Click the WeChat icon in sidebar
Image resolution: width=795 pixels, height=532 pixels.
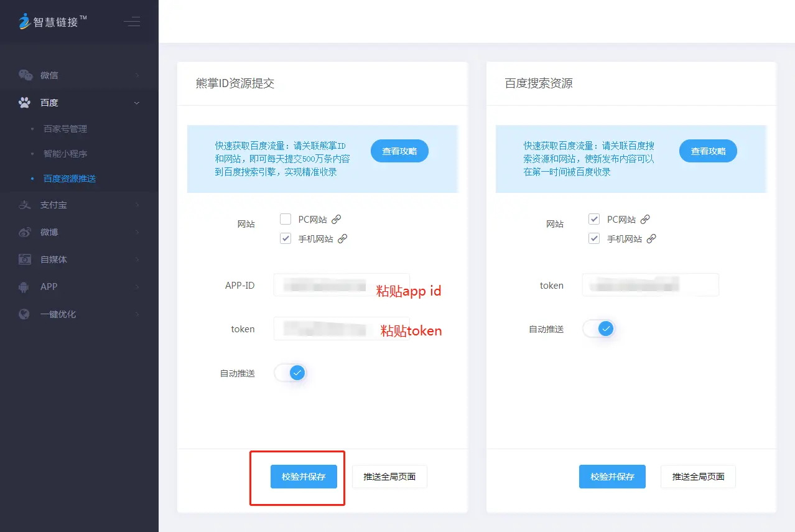25,75
